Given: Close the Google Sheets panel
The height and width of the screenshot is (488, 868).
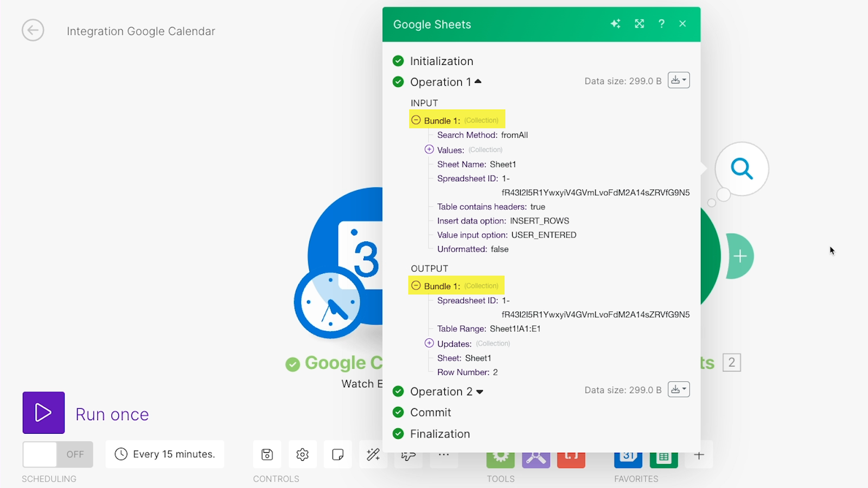Looking at the screenshot, I should pos(682,24).
